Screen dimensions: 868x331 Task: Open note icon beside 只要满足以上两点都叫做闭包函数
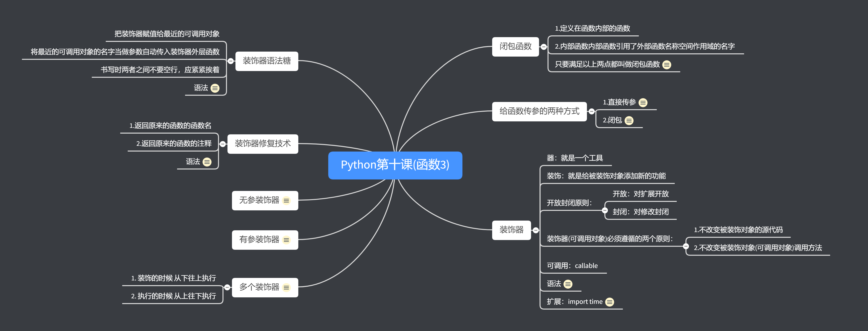[666, 65]
